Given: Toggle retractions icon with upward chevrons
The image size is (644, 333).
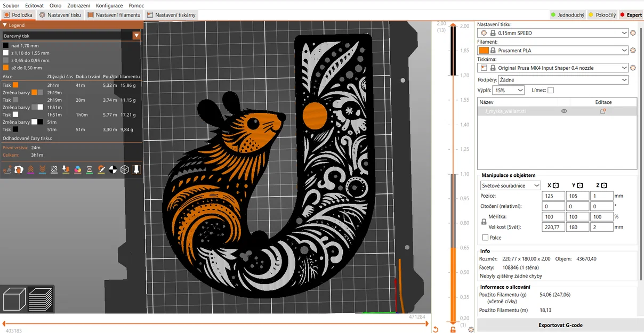Looking at the screenshot, I should tap(30, 169).
